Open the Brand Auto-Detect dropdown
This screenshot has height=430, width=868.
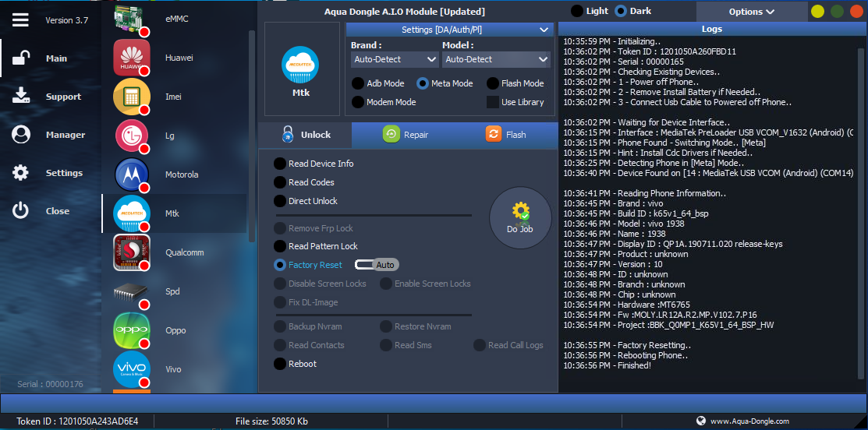point(395,59)
